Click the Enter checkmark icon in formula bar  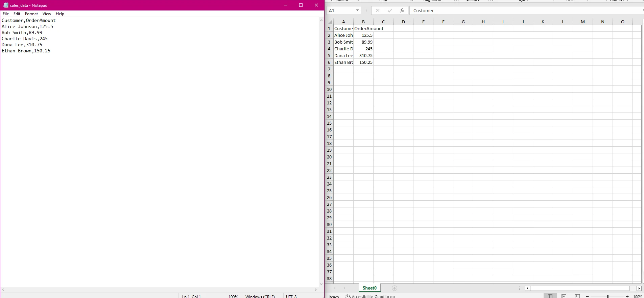[390, 10]
